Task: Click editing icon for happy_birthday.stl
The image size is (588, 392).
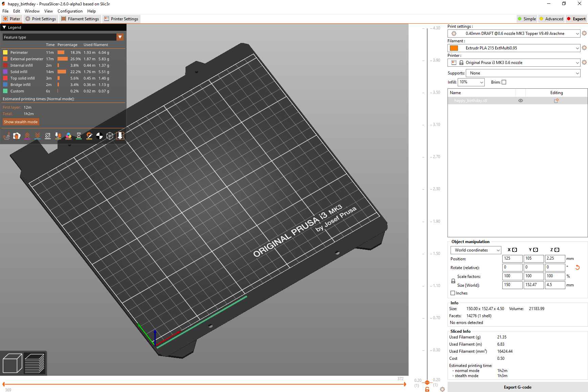Action: coord(556,101)
